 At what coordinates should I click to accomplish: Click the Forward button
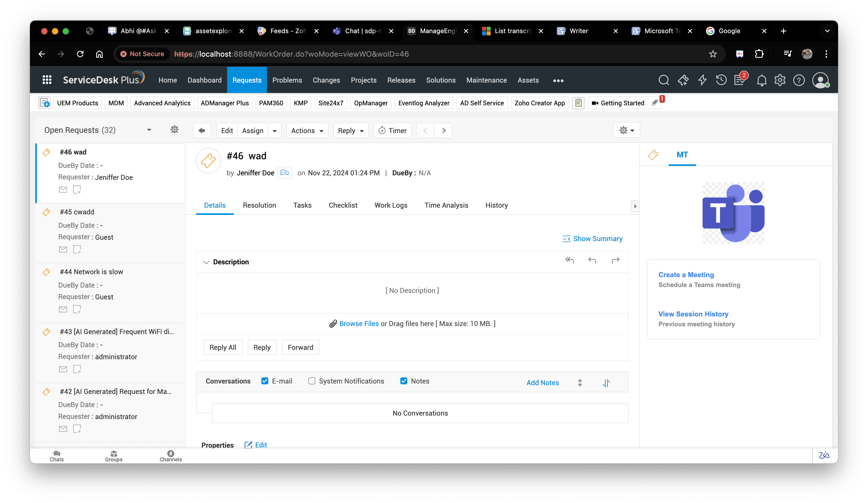[x=300, y=347]
